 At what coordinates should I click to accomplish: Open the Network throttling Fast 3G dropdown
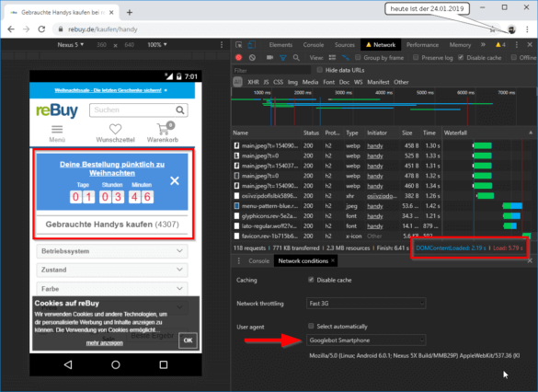click(366, 303)
